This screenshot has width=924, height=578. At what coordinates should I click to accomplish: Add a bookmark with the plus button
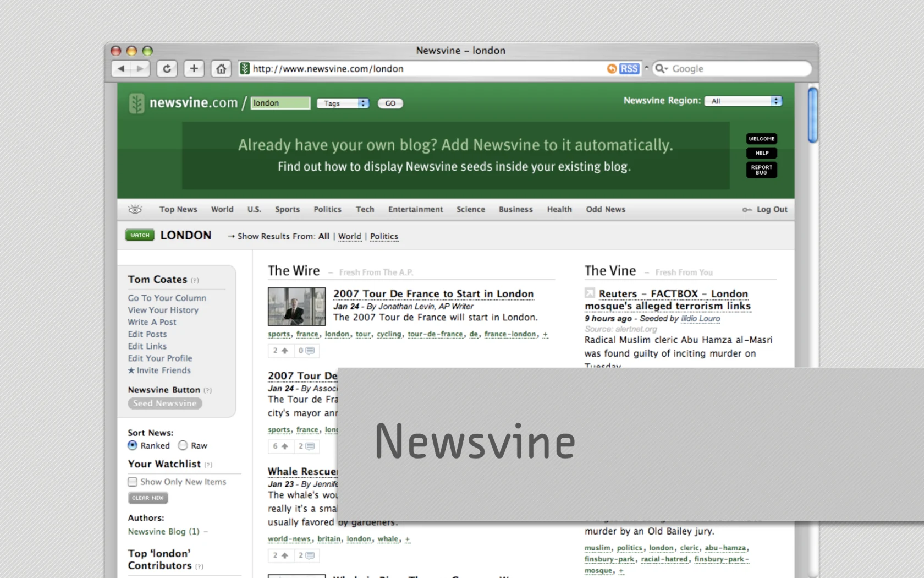pos(194,69)
